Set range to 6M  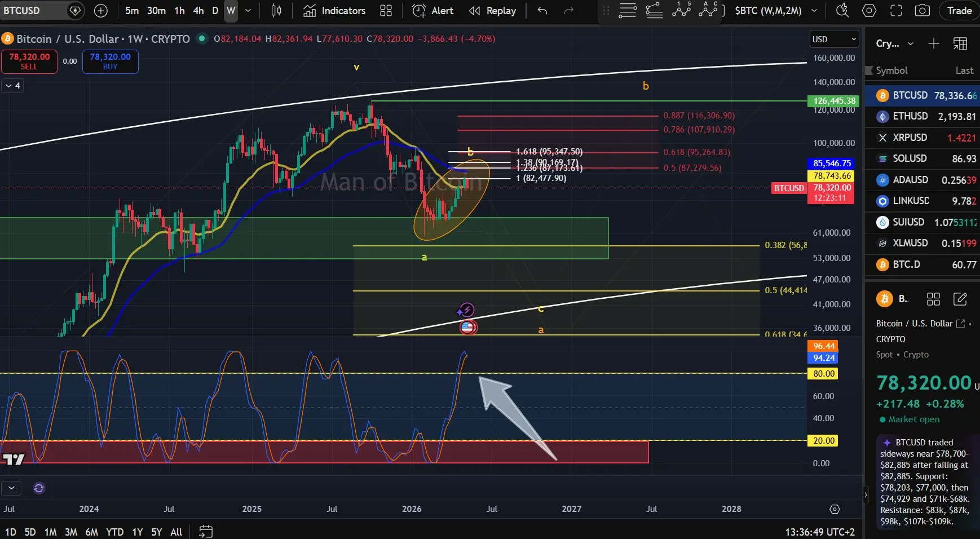pyautogui.click(x=91, y=532)
